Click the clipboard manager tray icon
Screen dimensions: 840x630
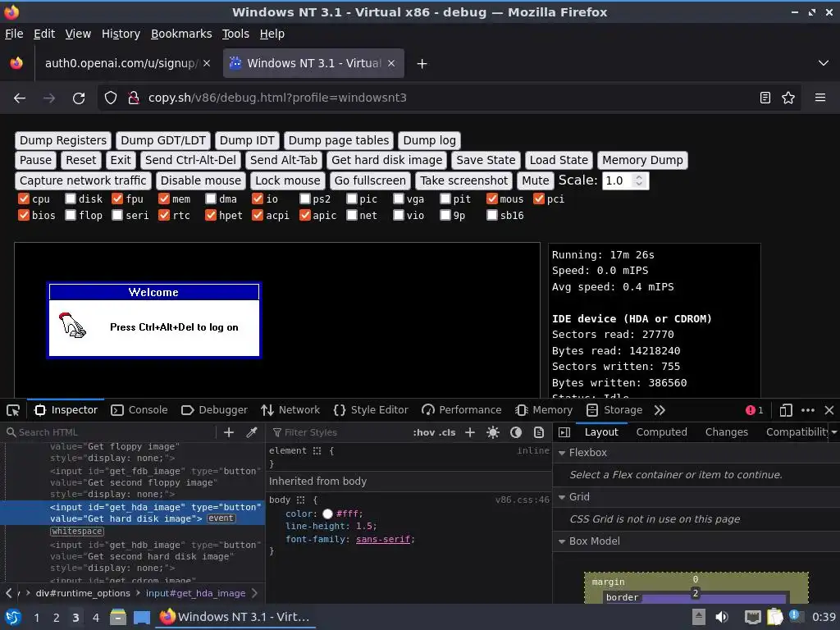[x=774, y=617]
